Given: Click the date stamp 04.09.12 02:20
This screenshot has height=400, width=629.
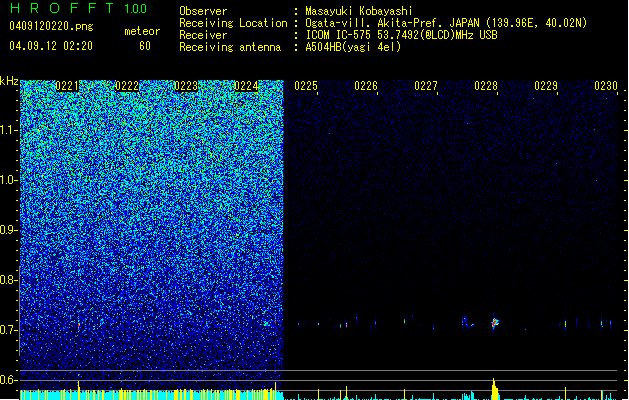Looking at the screenshot, I should [51, 46].
